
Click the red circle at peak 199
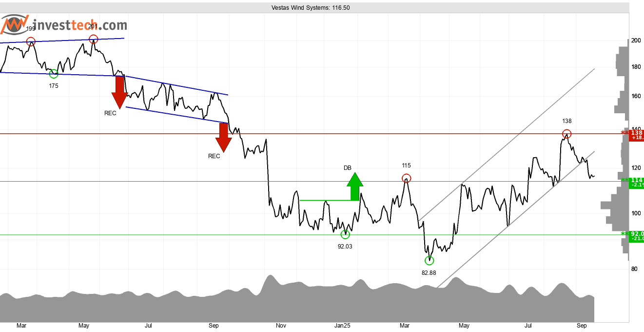31,42
